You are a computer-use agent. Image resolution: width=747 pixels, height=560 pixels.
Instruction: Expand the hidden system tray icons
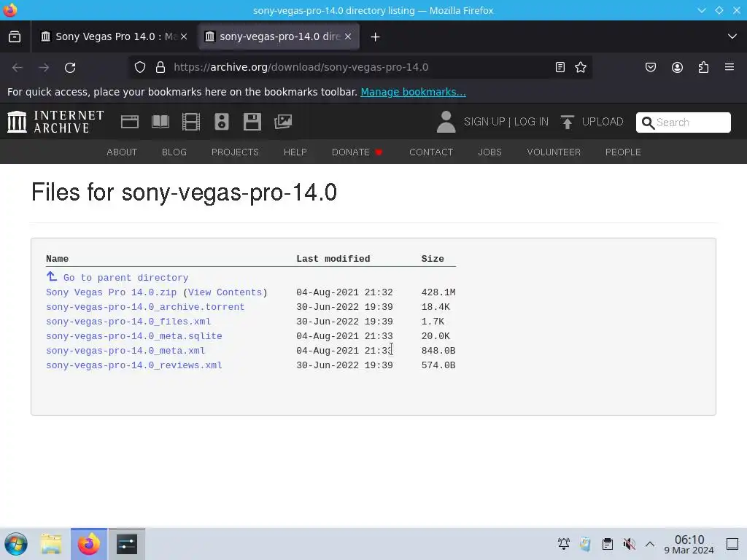click(x=650, y=544)
